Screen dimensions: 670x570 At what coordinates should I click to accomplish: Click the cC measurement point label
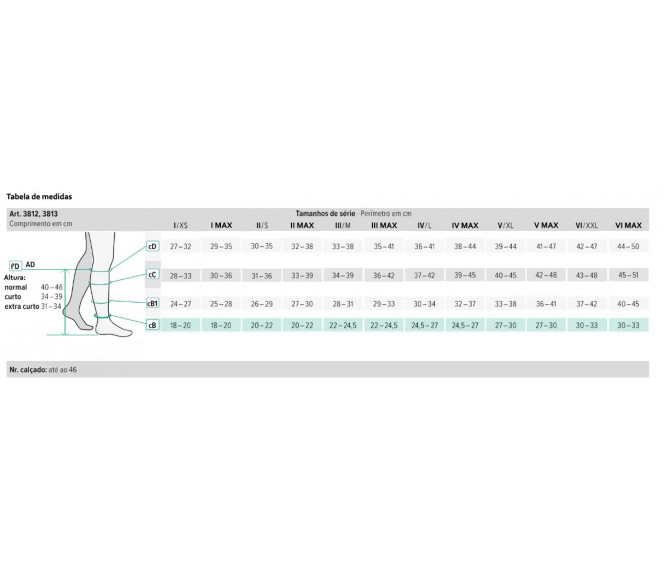coord(153,273)
